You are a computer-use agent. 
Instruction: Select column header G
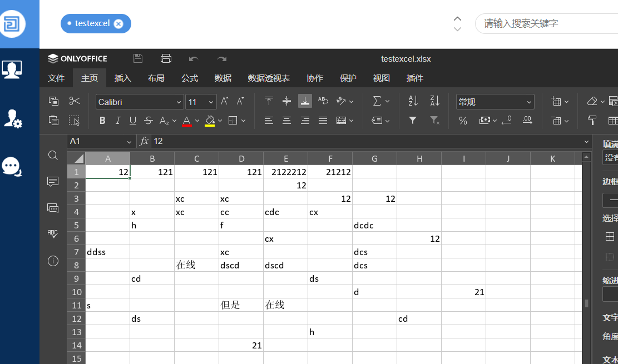375,158
